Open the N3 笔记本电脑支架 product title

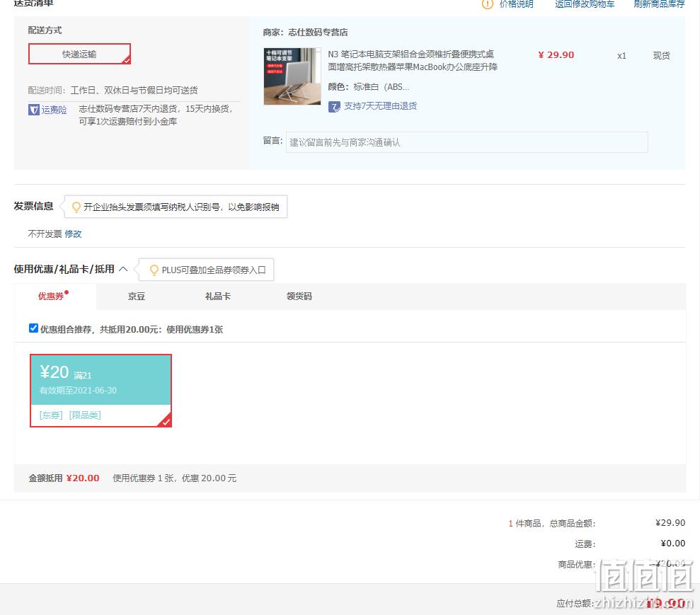point(413,60)
